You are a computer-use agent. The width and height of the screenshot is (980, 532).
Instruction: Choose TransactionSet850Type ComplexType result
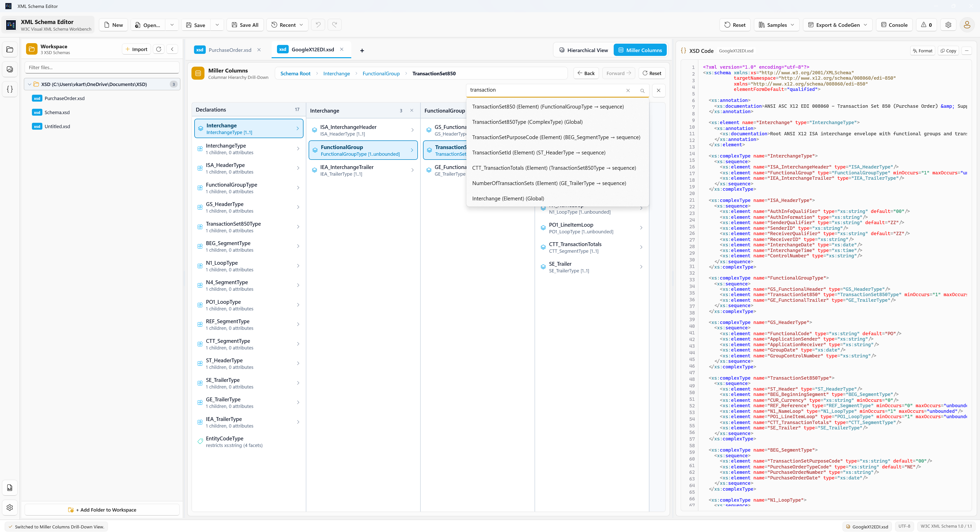point(557,122)
